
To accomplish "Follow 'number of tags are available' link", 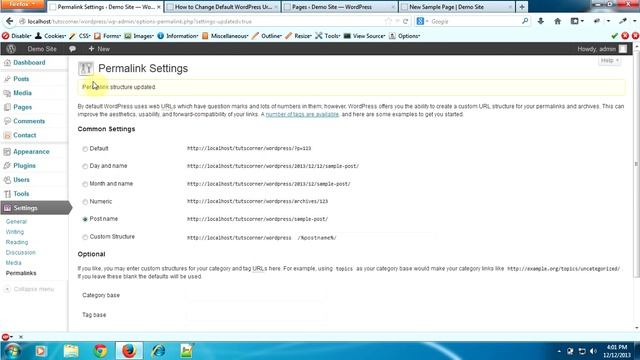I will pos(302,115).
